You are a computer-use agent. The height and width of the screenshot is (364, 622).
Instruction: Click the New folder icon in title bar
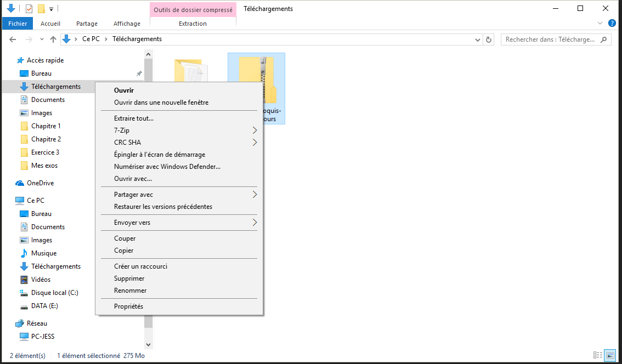(41, 9)
